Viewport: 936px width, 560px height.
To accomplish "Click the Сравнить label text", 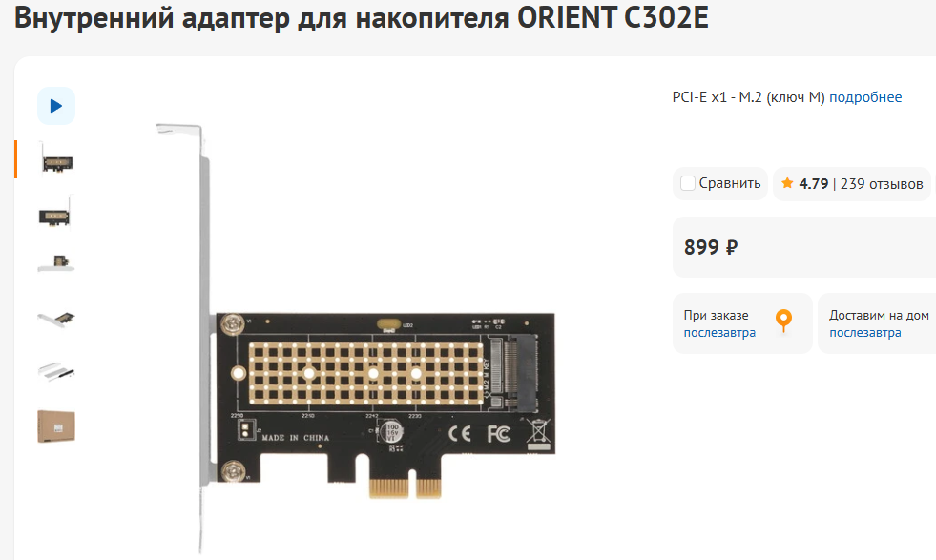I will [730, 183].
